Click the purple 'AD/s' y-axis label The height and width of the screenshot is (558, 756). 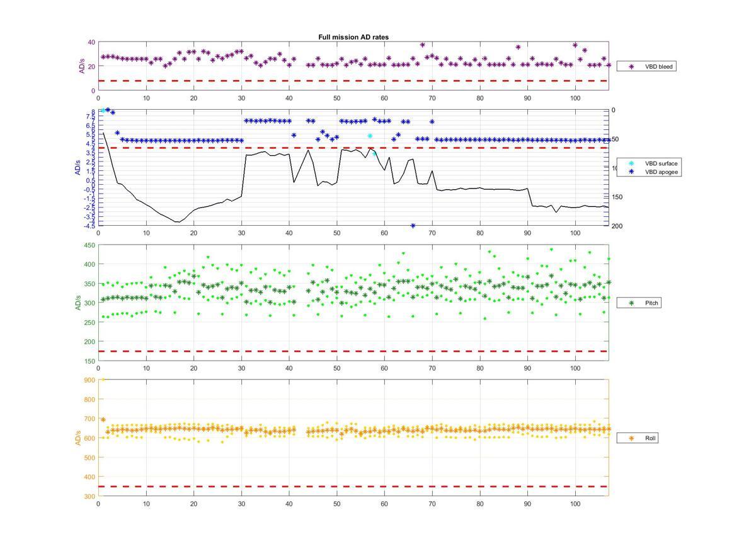[x=81, y=66]
